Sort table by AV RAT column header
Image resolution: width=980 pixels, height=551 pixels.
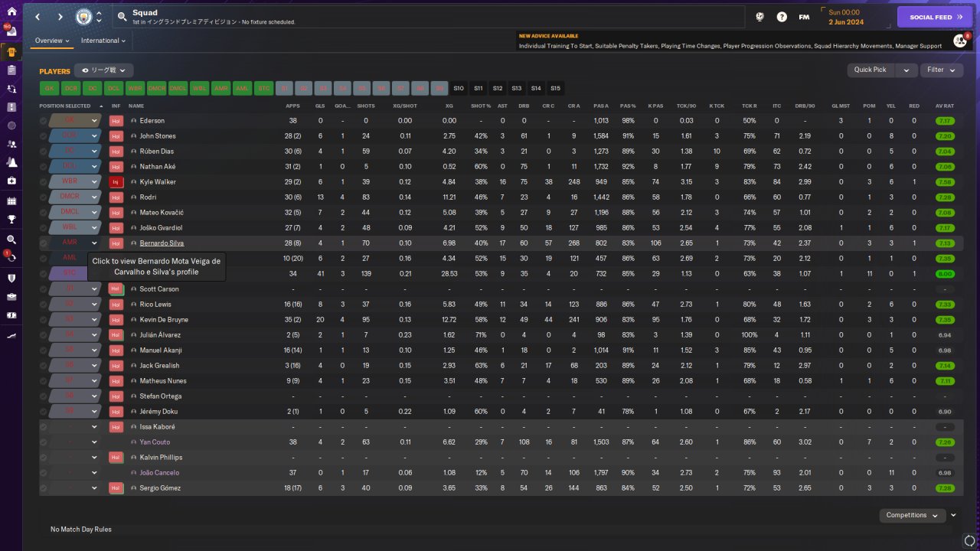tap(944, 106)
